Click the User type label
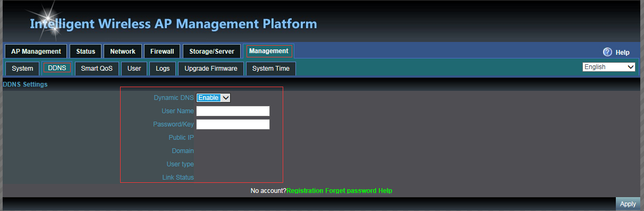This screenshot has width=644, height=211. (180, 164)
